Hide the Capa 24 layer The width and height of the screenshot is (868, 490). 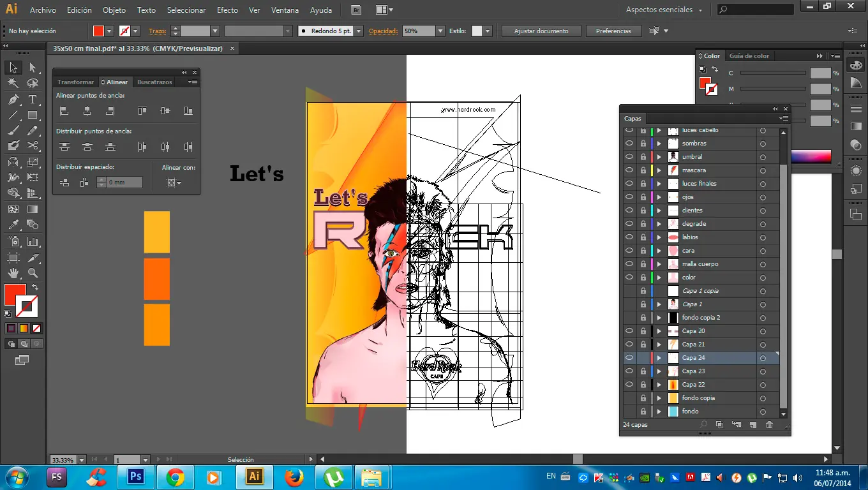pos(629,358)
